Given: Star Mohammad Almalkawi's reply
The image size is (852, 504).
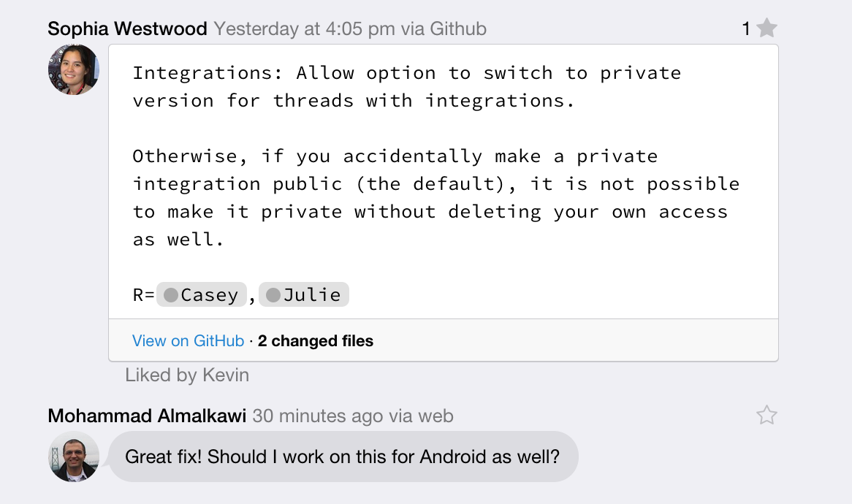Looking at the screenshot, I should point(767,416).
